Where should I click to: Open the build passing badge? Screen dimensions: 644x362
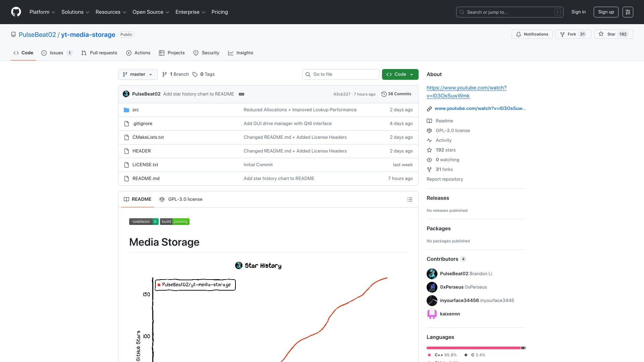click(x=175, y=222)
